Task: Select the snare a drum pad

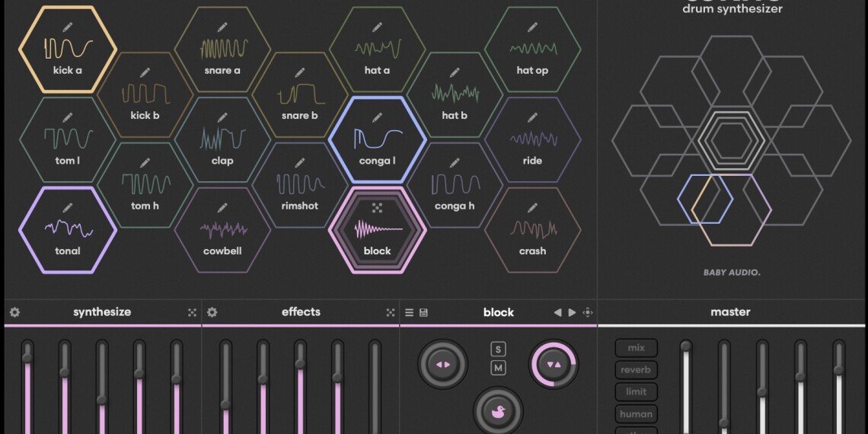Action: 222,50
